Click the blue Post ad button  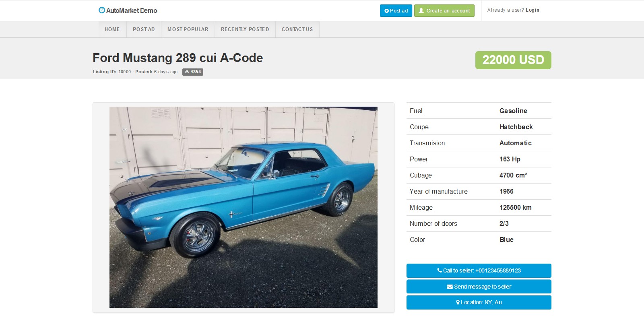tap(396, 11)
